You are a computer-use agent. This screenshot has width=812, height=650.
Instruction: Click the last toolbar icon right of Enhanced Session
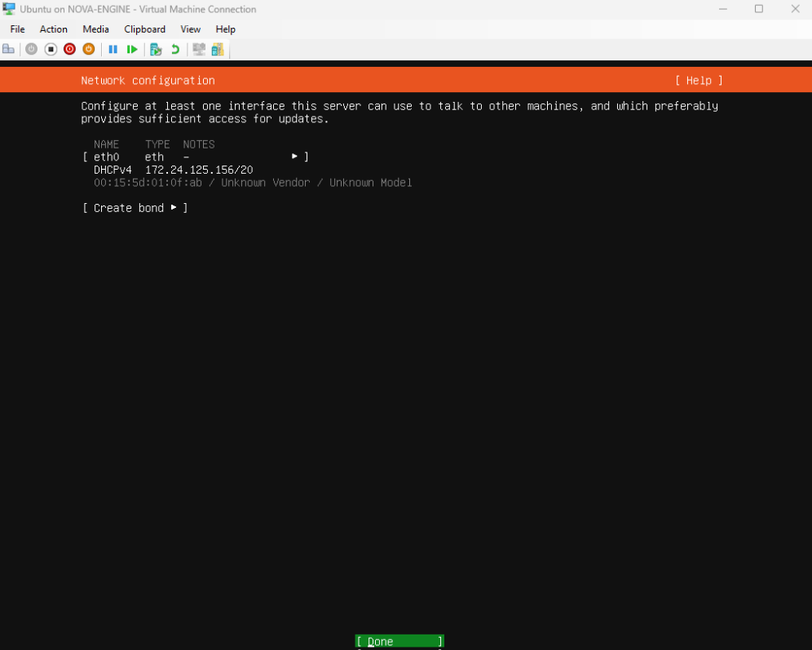click(x=218, y=49)
